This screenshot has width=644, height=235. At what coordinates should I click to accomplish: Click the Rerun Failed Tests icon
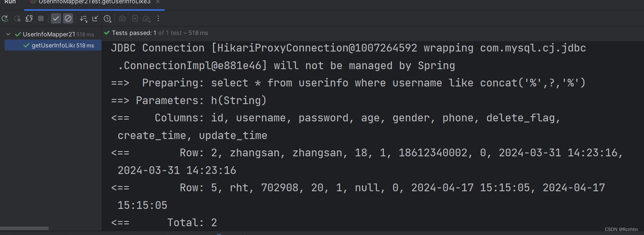17,18
